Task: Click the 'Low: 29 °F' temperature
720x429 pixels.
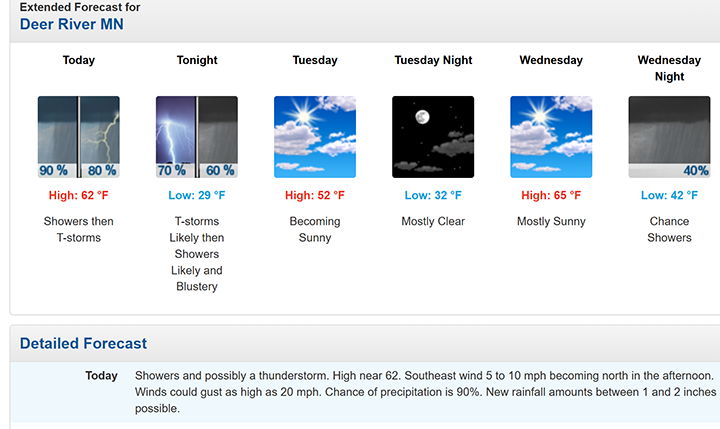Action: (x=197, y=196)
